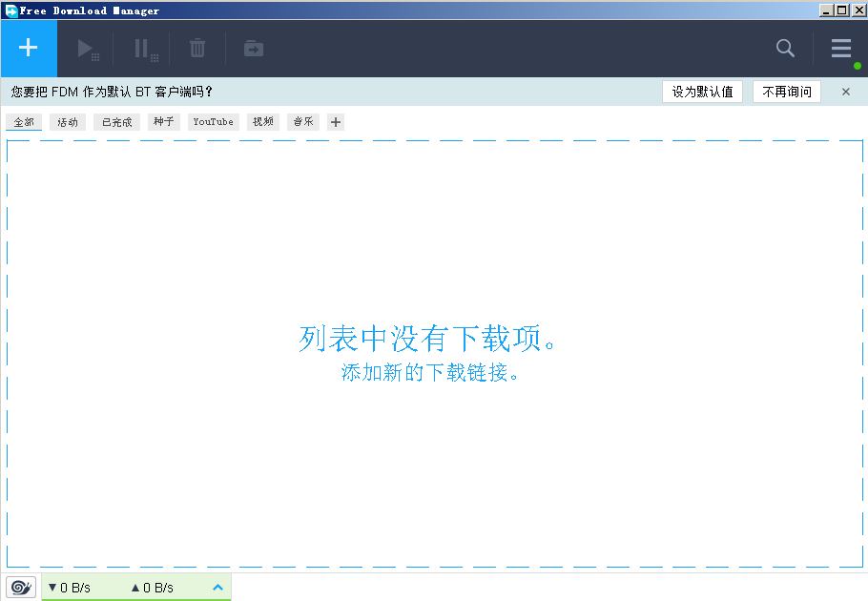
Task: Toggle the snail speed limit mode
Action: point(20,587)
